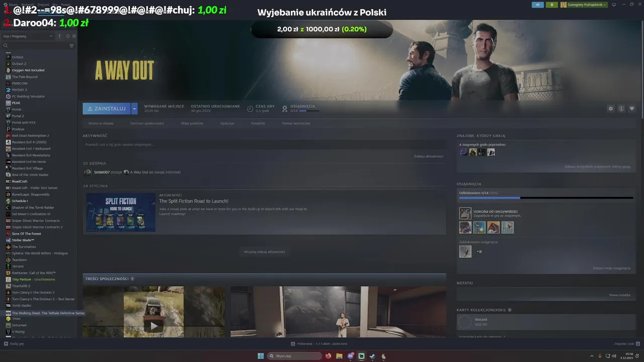The height and width of the screenshot is (362, 644).
Task: Open the Poradniki tab
Action: [x=258, y=123]
